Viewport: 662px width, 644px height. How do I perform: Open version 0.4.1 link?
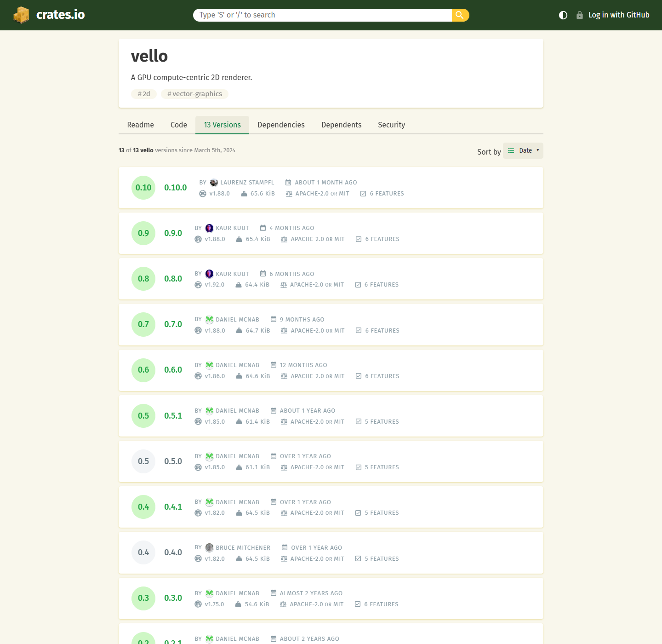coord(173,507)
